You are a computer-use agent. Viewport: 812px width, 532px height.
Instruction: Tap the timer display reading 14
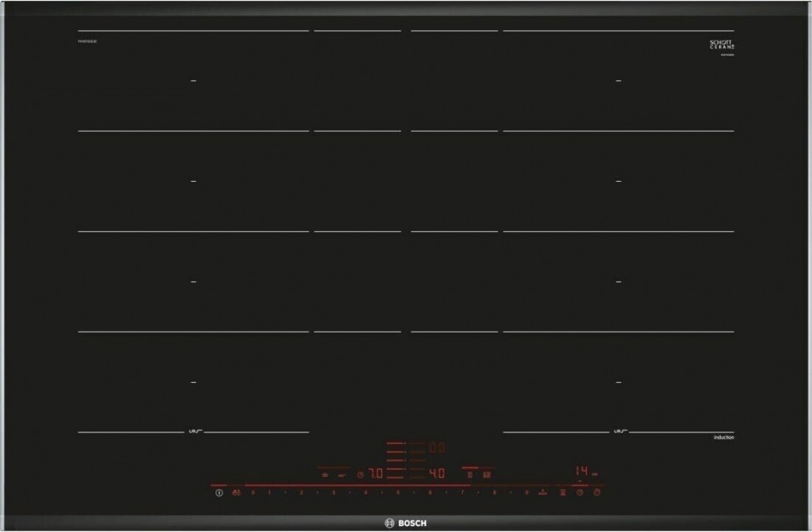click(x=582, y=472)
